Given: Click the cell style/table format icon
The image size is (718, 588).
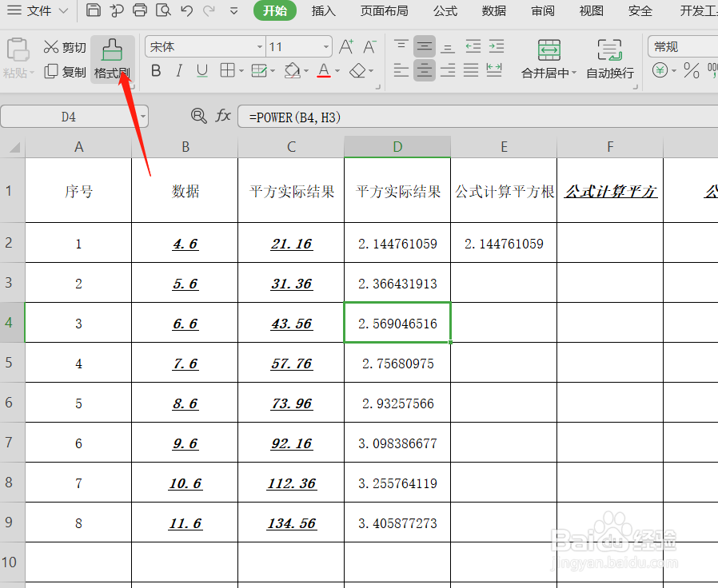Looking at the screenshot, I should point(259,71).
